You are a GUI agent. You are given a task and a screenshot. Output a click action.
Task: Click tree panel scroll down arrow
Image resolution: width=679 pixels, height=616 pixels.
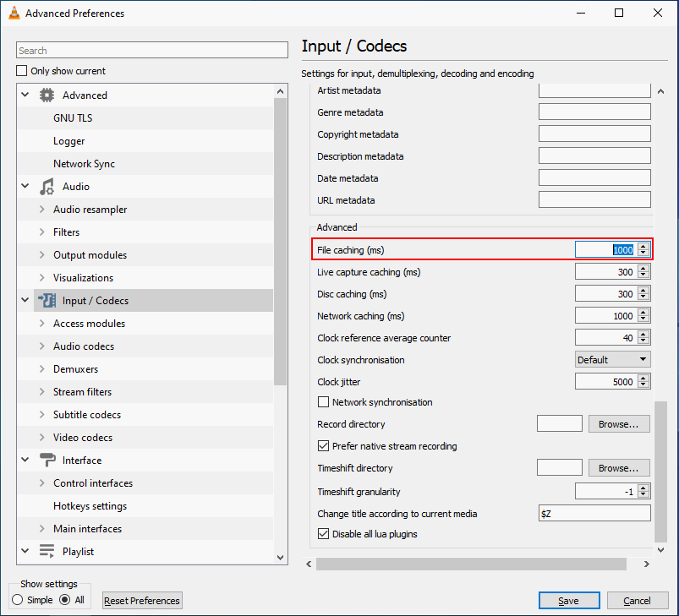tap(280, 558)
